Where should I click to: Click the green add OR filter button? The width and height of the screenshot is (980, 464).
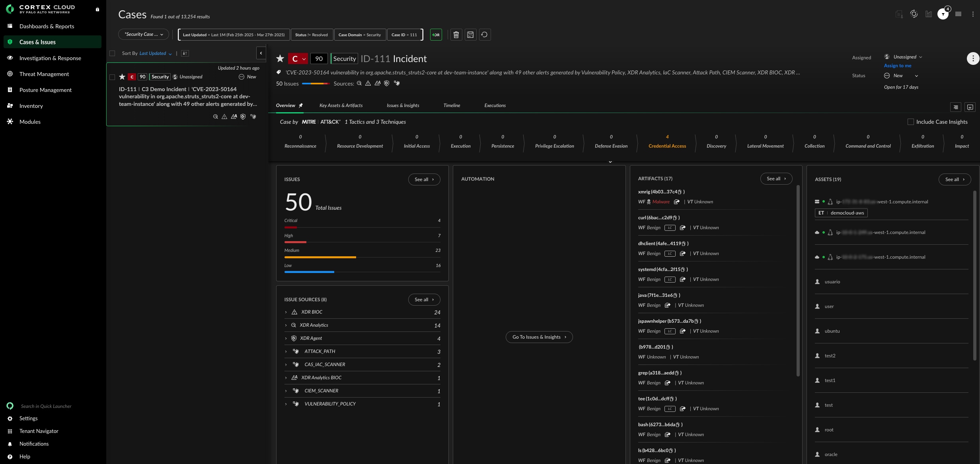pos(436,35)
